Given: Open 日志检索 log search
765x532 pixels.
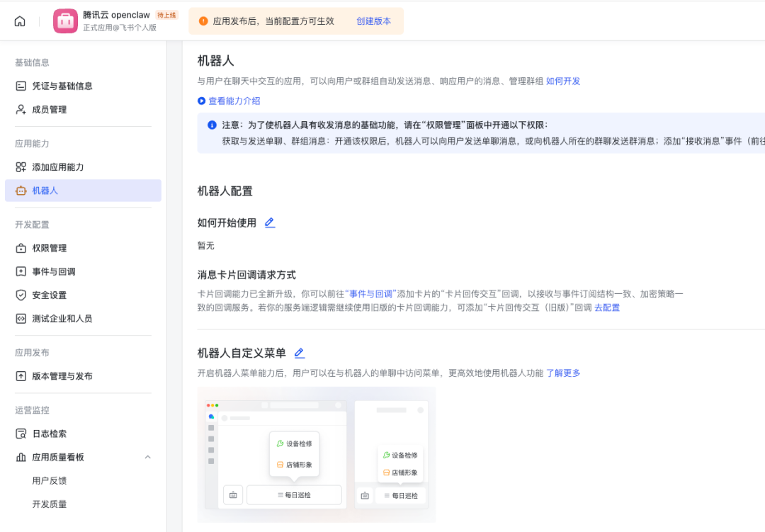Looking at the screenshot, I should (23, 433).
